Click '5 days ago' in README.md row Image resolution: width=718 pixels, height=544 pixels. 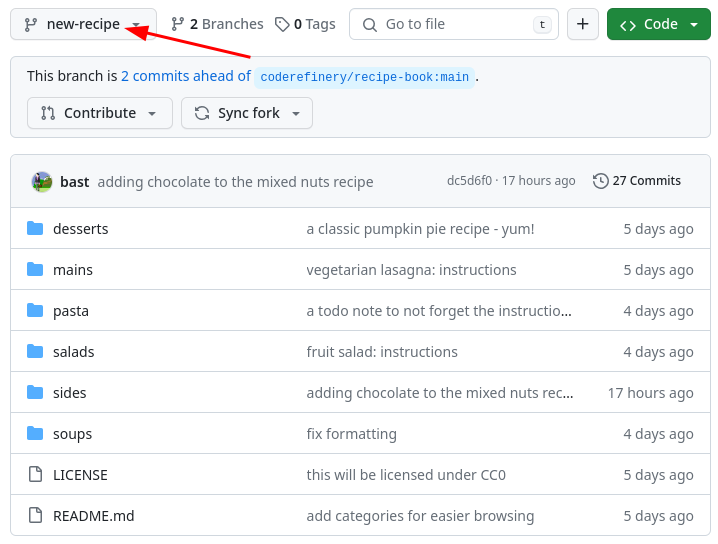658,516
